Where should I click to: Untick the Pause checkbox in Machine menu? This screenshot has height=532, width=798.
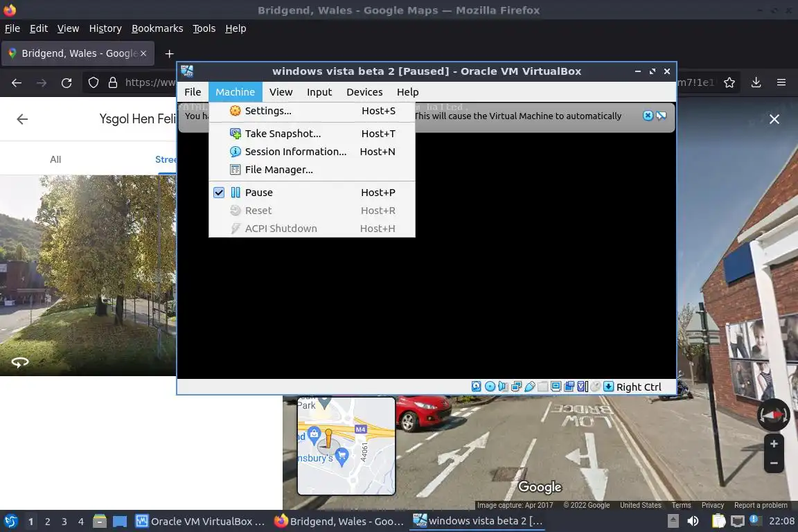(x=219, y=193)
